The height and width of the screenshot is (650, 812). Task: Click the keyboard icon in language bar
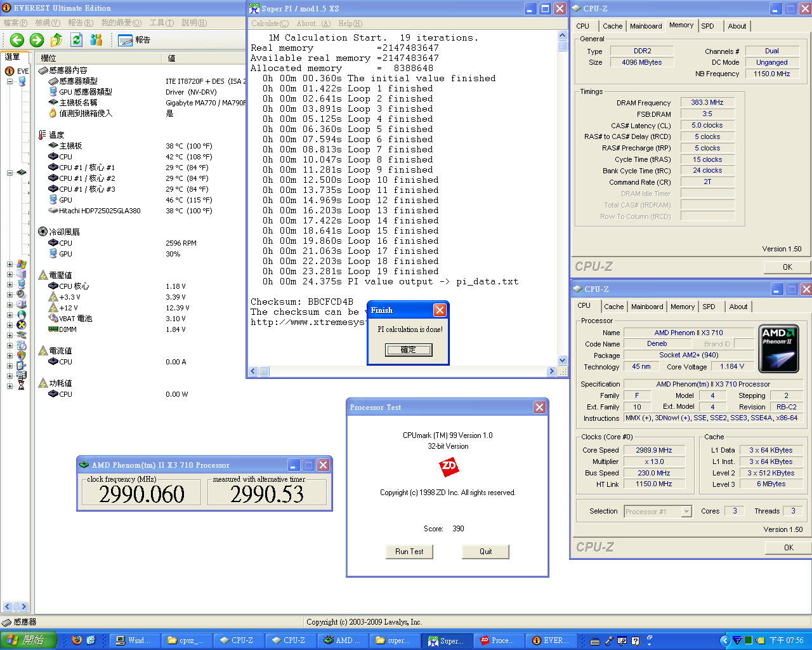pos(595,641)
